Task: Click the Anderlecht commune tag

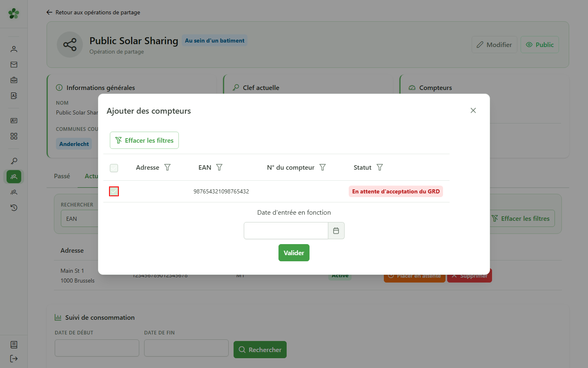Action: [74, 144]
